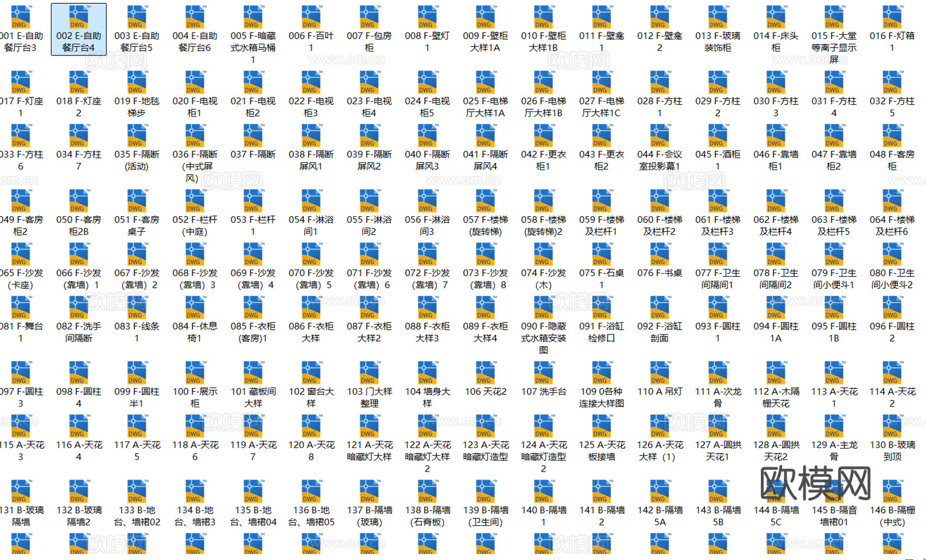Click the DWG icon for 016 F-灯箱1
Screen dimensions: 926x560
[x=892, y=17]
